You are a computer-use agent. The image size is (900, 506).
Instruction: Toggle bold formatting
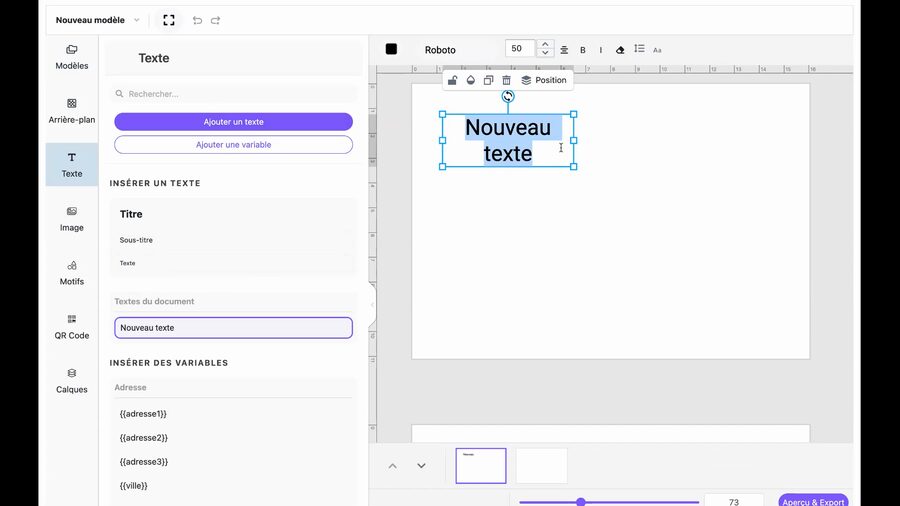[583, 50]
